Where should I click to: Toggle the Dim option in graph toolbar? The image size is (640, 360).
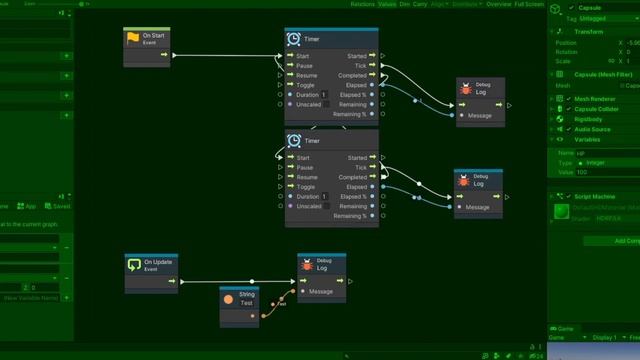coord(404,4)
